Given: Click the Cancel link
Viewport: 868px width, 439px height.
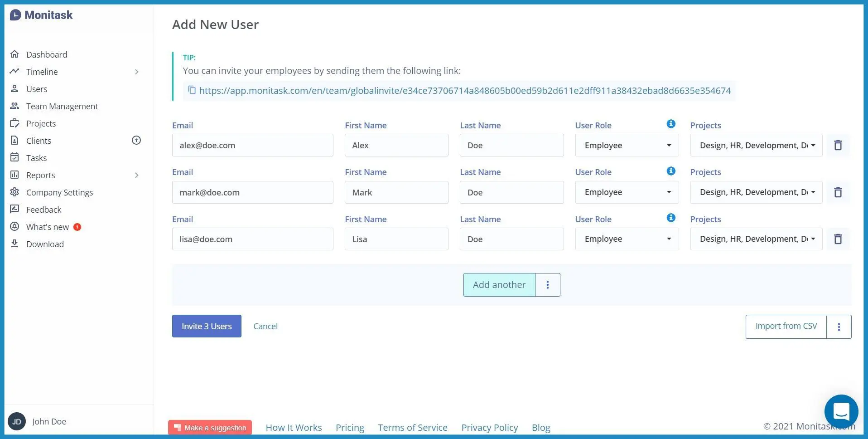Looking at the screenshot, I should click(265, 326).
